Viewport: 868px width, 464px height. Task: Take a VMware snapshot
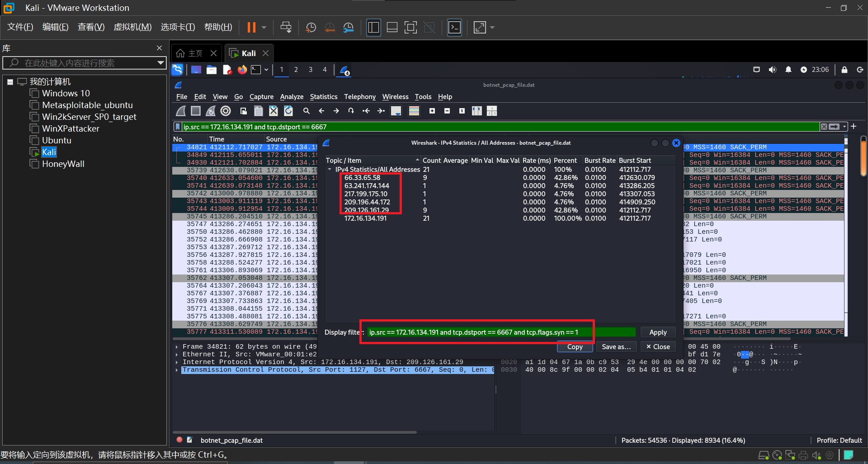[311, 28]
